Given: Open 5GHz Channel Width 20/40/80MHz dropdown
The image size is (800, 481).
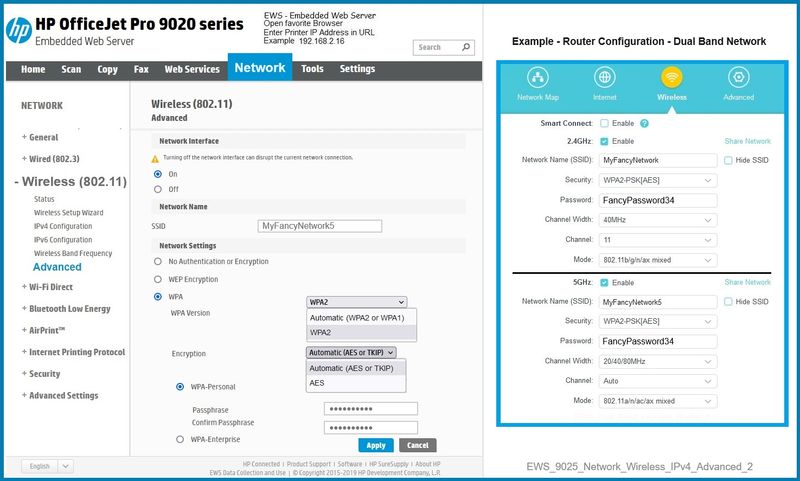Looking at the screenshot, I should tap(658, 361).
